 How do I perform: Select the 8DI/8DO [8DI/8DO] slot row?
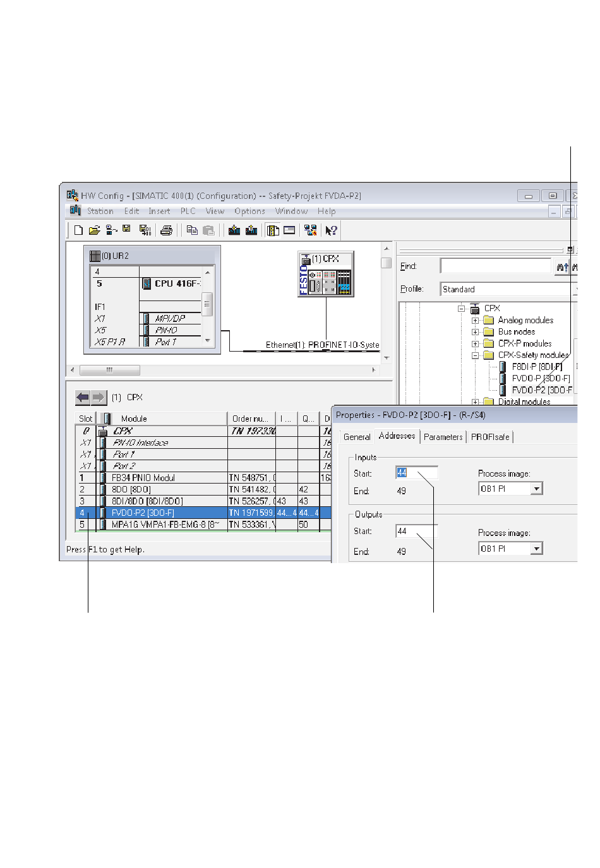click(x=203, y=501)
